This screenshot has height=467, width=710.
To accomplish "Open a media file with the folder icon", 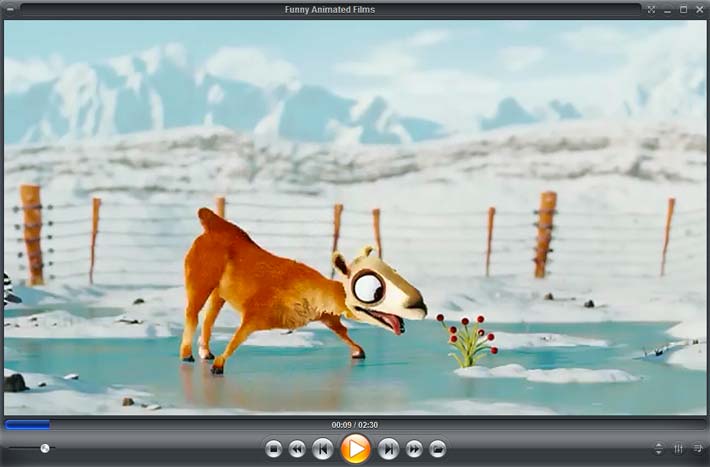I will click(437, 449).
